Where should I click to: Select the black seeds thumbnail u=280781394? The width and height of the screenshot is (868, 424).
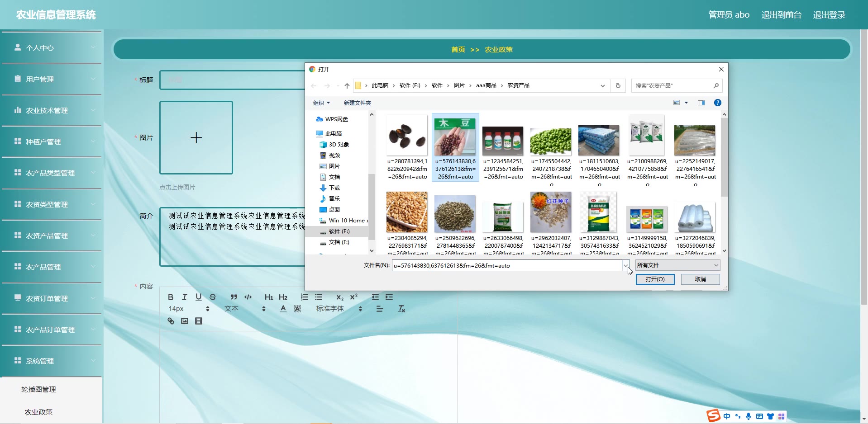[x=407, y=147]
